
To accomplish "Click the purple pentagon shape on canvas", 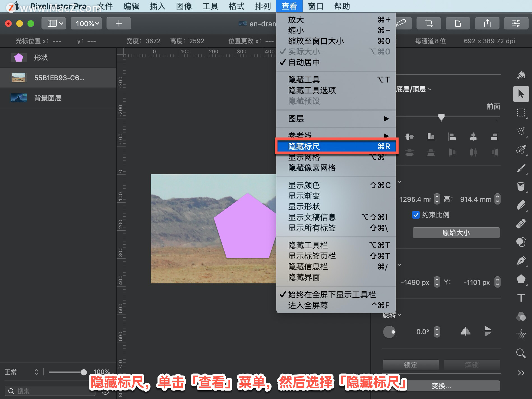I will tap(245, 226).
